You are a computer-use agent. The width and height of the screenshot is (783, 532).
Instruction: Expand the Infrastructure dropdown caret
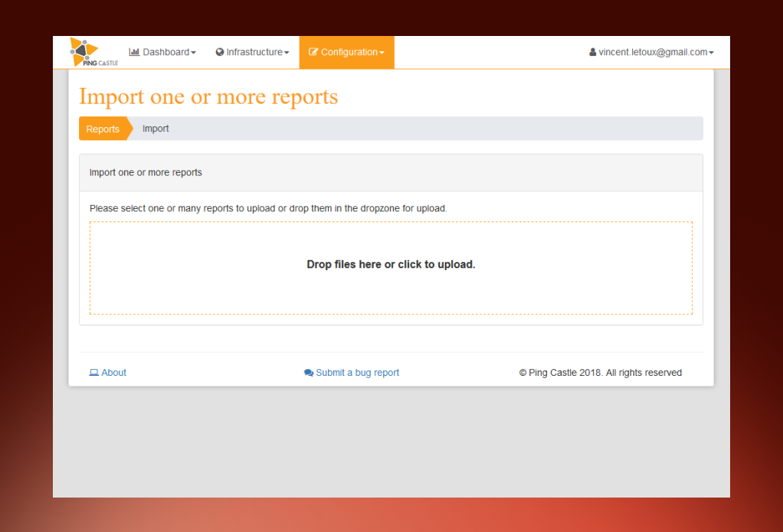click(287, 52)
